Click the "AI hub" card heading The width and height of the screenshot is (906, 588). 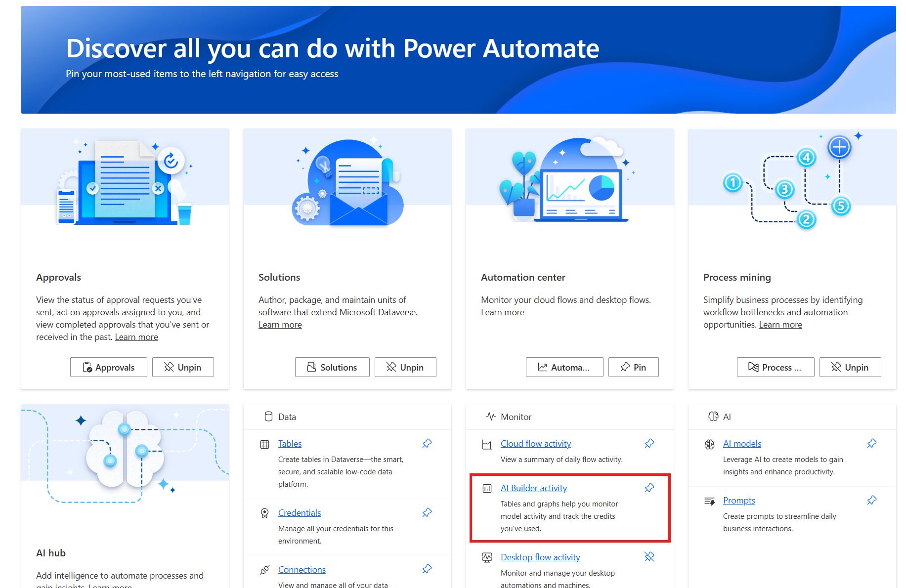[x=51, y=553]
